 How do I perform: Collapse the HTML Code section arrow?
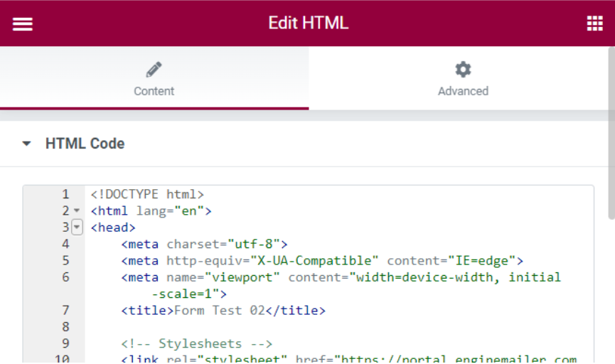point(27,144)
